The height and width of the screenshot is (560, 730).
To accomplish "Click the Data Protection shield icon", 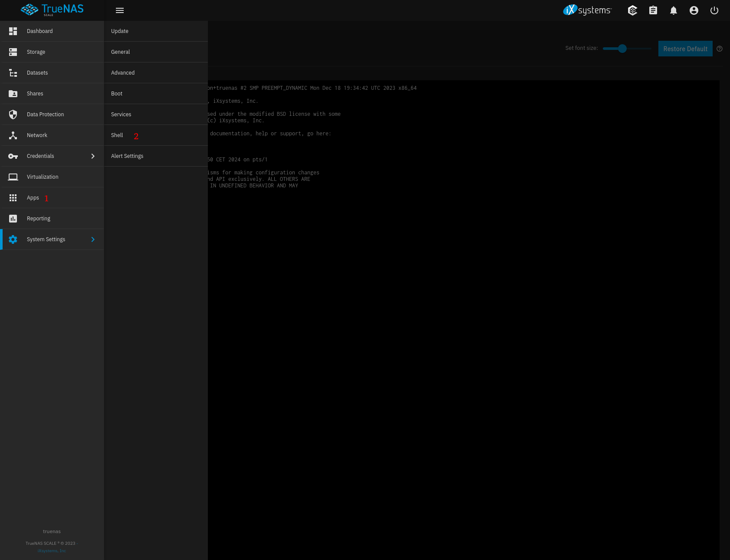I will [x=13, y=115].
